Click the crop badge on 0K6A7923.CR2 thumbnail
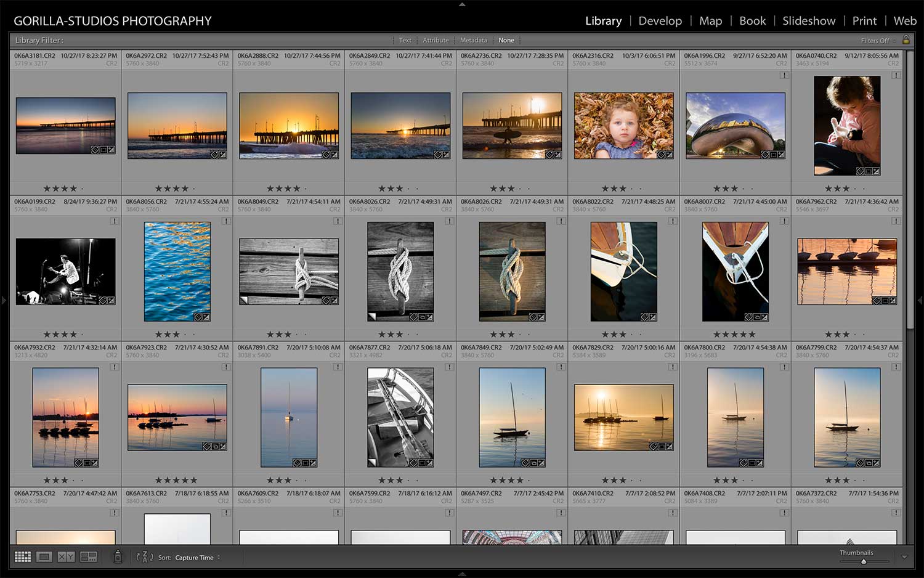 [215, 447]
